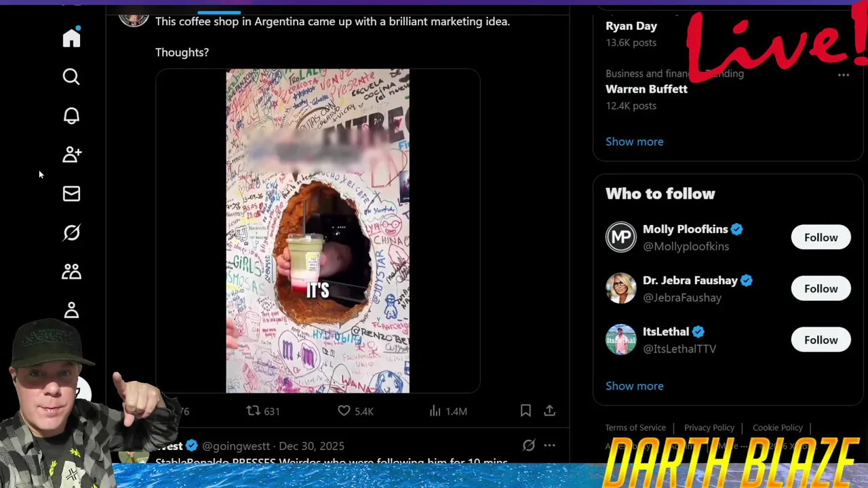This screenshot has width=868, height=488.
Task: Open the Communities icon in sidebar
Action: click(71, 272)
